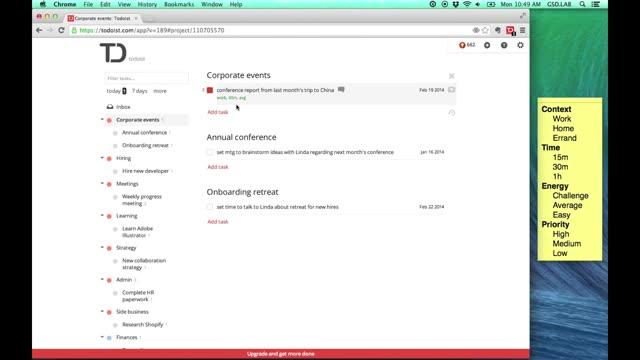Viewport: 640px width, 360px height.
Task: Open the File menu
Action: click(88, 4)
